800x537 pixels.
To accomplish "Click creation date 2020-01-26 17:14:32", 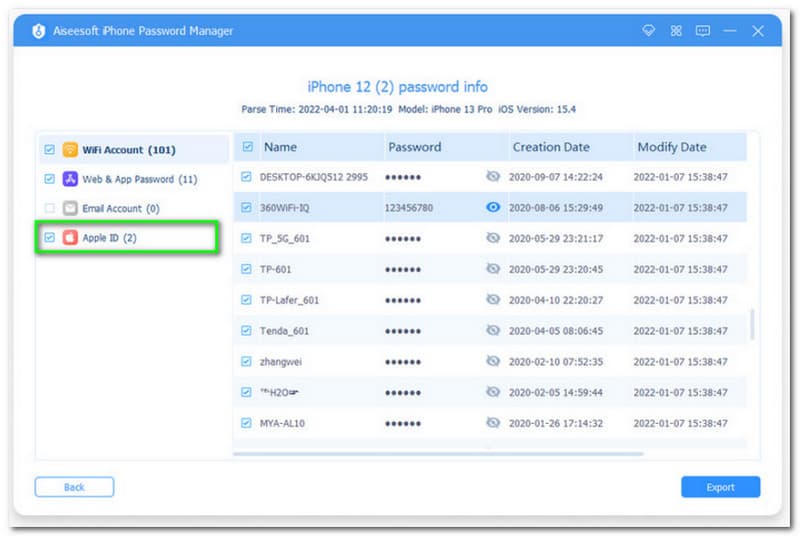I will coord(556,423).
